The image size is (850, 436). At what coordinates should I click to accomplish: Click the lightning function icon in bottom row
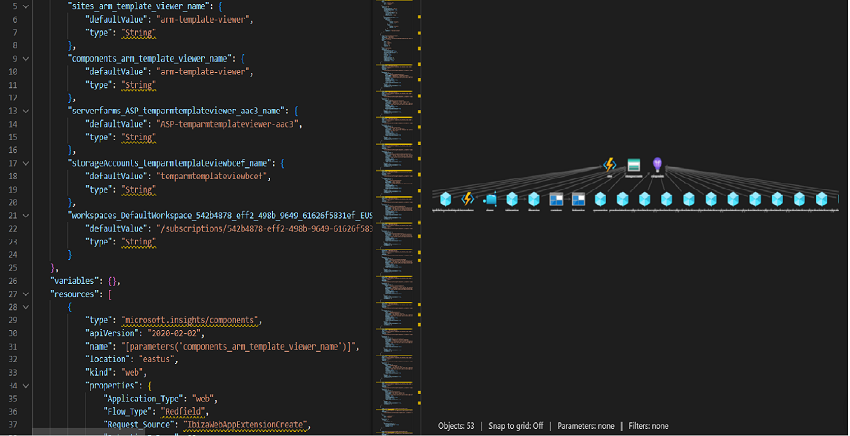click(x=467, y=199)
